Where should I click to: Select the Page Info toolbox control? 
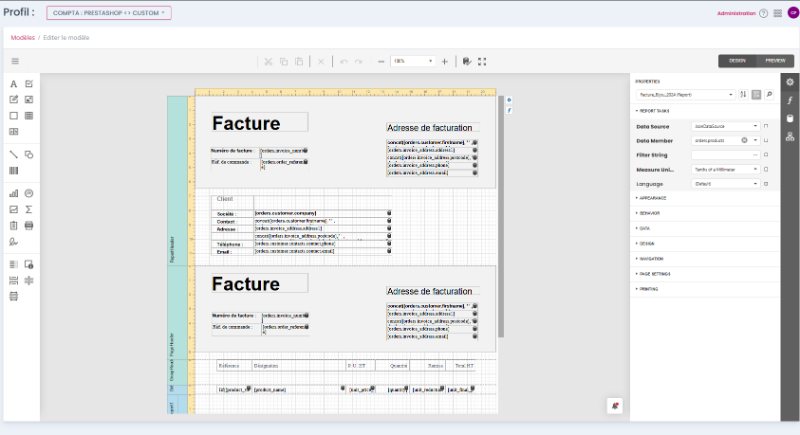pos(29,264)
